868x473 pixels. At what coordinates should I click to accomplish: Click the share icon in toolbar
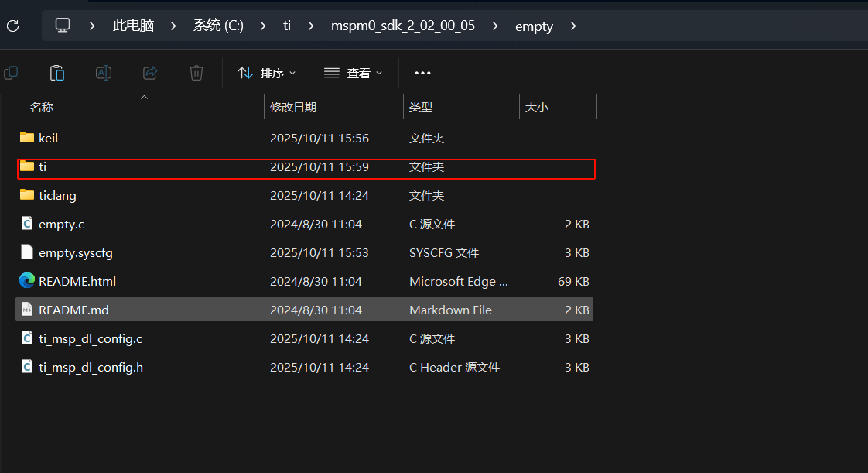[x=150, y=73]
